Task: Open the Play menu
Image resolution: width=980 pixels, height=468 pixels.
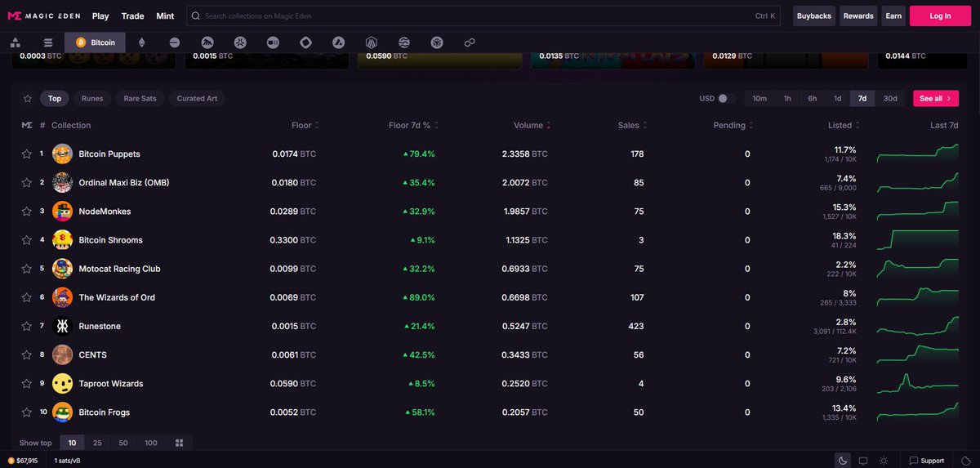Action: 100,16
